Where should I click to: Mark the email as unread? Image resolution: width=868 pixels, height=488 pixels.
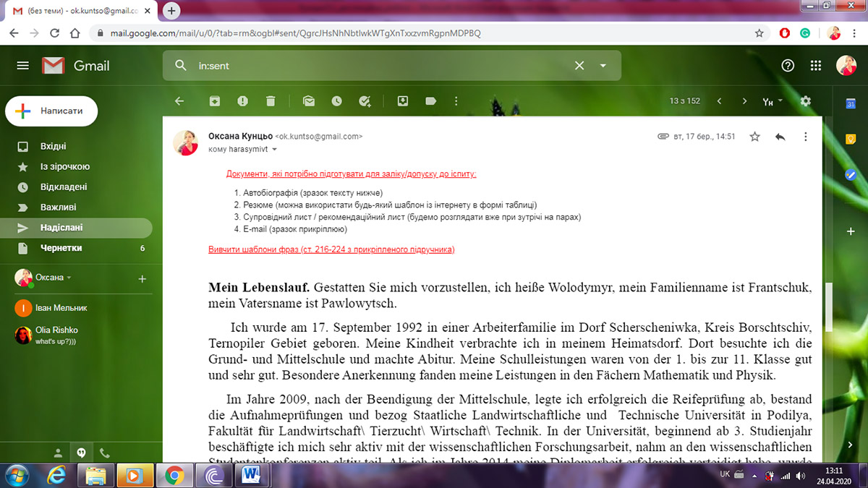(309, 101)
